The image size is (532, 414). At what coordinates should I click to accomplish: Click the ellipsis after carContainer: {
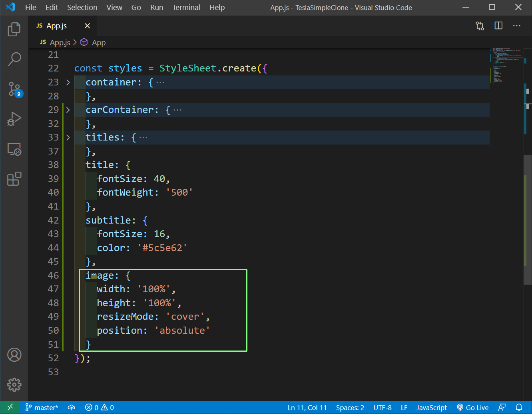tap(177, 110)
